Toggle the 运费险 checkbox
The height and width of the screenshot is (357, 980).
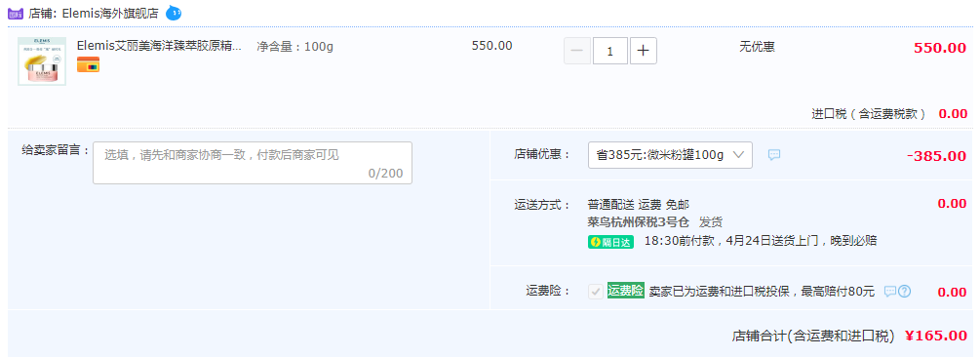coord(596,292)
